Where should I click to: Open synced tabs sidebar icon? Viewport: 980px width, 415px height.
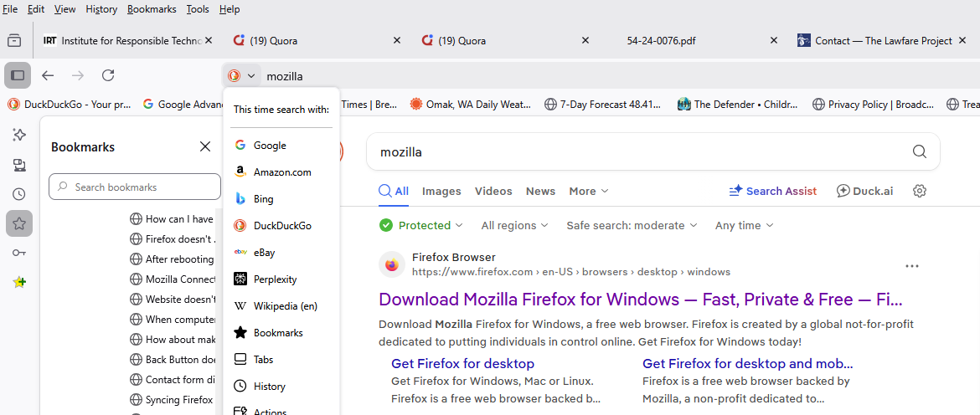(18, 165)
